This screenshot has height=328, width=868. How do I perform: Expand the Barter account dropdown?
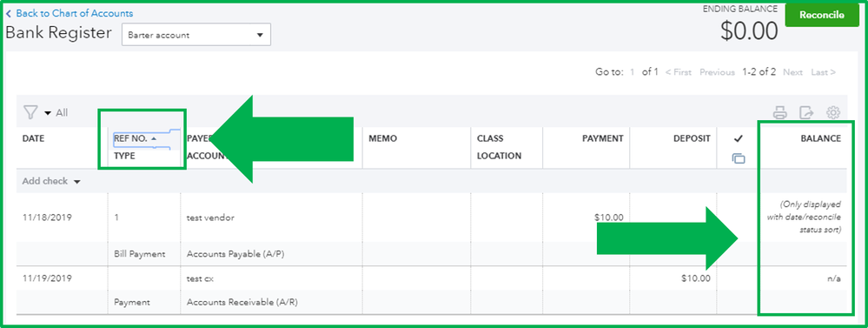pyautogui.click(x=196, y=35)
